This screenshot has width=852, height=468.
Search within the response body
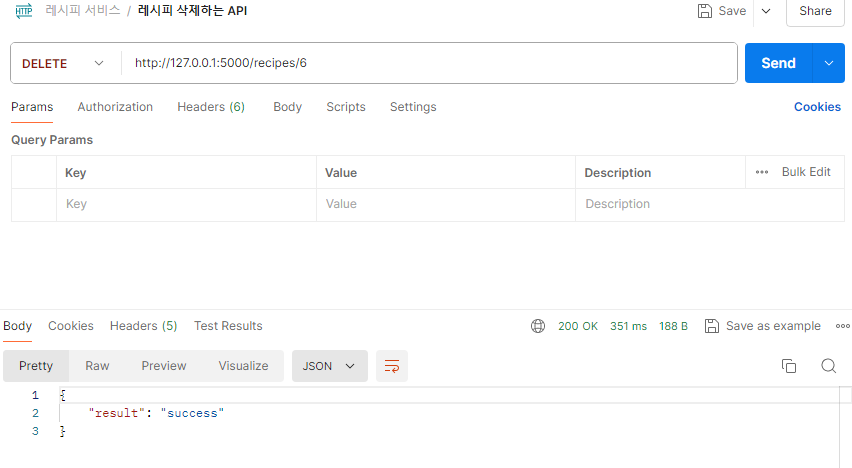click(x=829, y=366)
